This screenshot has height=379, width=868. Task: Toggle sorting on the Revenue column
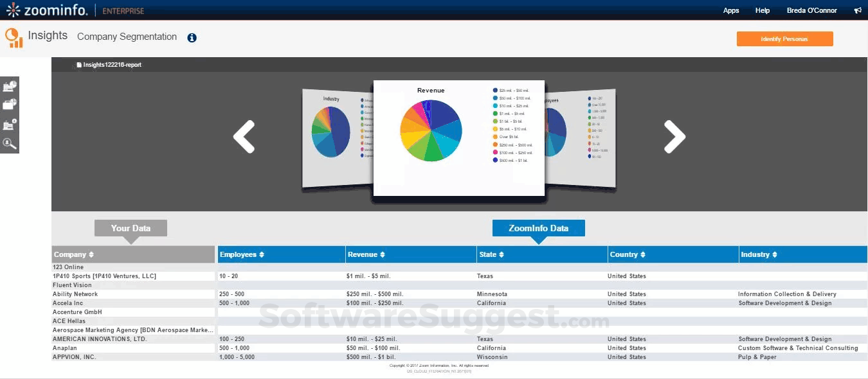click(x=383, y=254)
